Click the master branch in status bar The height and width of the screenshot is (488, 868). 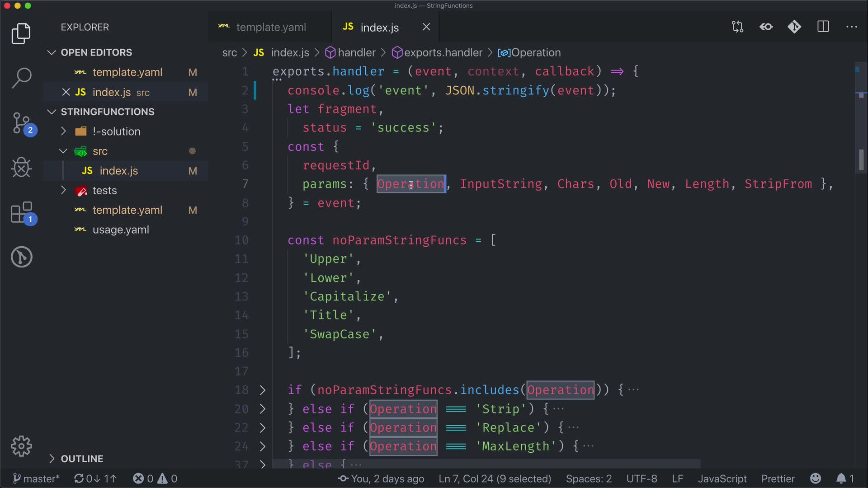[x=36, y=479]
